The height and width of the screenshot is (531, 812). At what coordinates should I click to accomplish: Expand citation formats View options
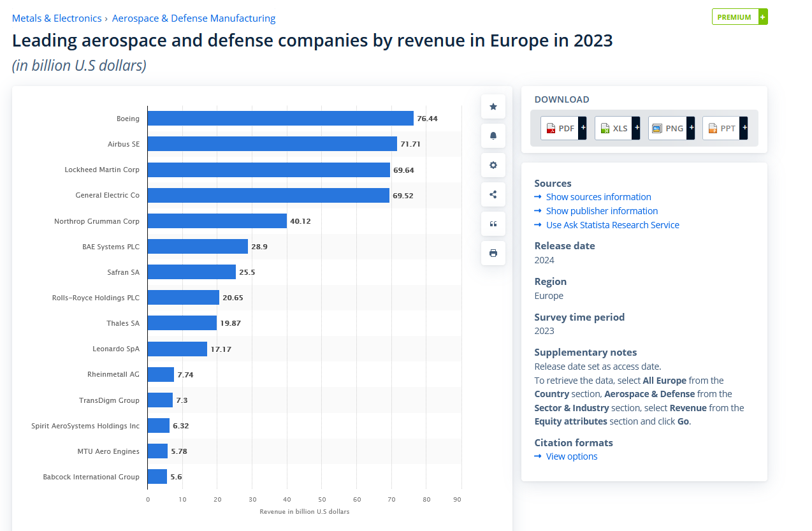pos(572,456)
